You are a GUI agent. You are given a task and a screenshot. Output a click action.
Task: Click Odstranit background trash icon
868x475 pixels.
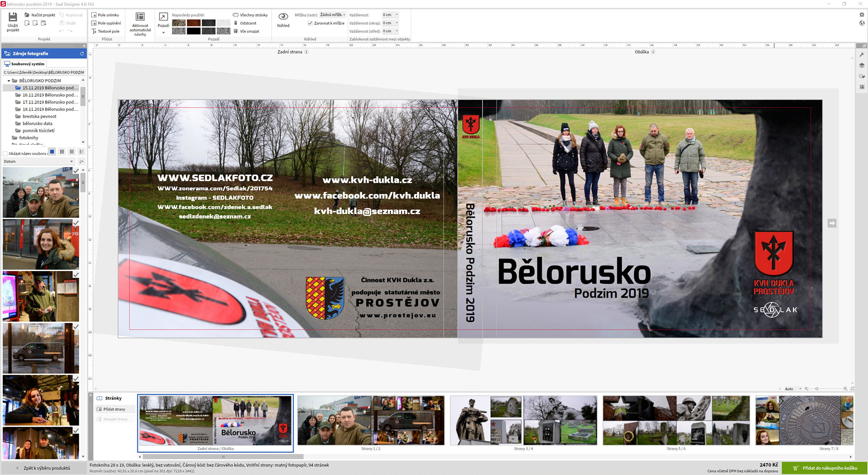pyautogui.click(x=236, y=23)
